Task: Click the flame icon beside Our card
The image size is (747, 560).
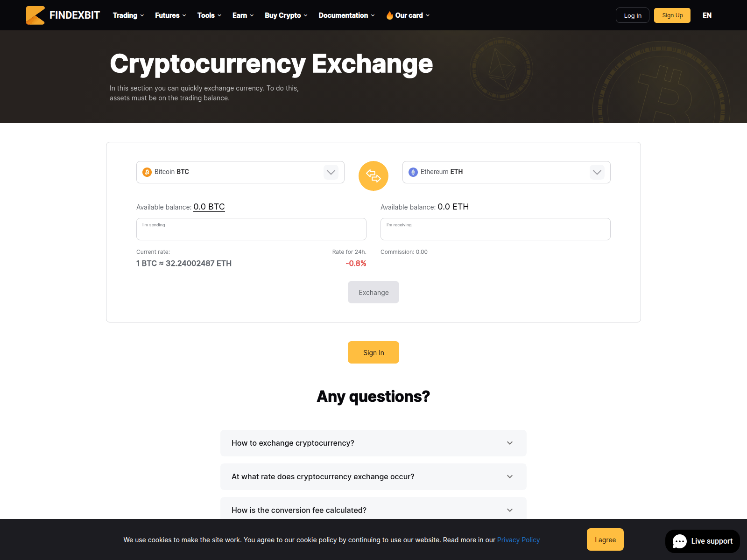Action: (389, 15)
